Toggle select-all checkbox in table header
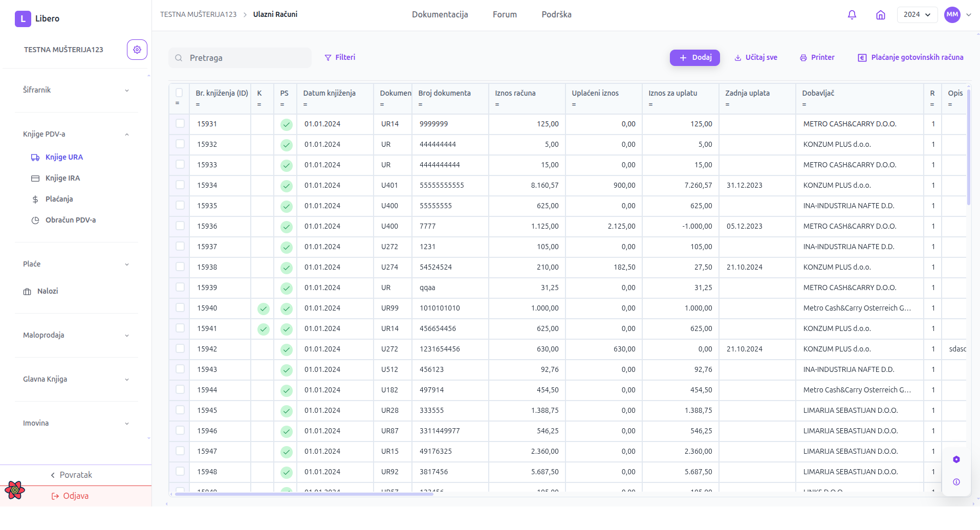The height and width of the screenshot is (530, 980). [179, 93]
